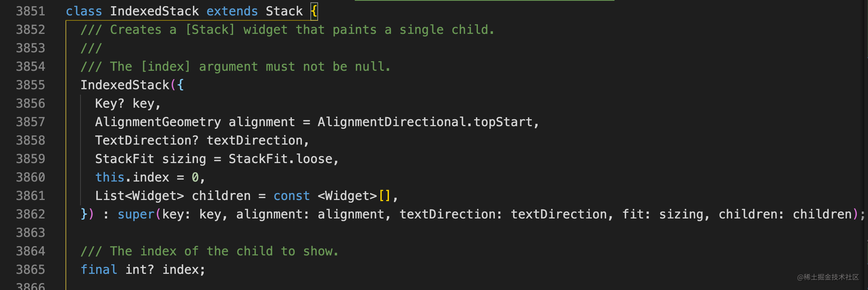Image resolution: width=868 pixels, height=290 pixels.
Task: Click the highlighted opening brace after Stack
Action: [314, 11]
